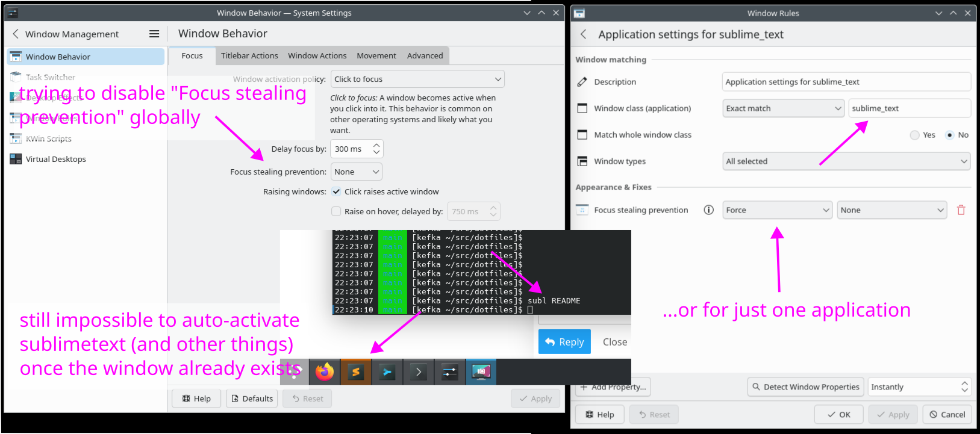Open System Settings taskbar icon
This screenshot has width=980, height=434.
click(450, 372)
